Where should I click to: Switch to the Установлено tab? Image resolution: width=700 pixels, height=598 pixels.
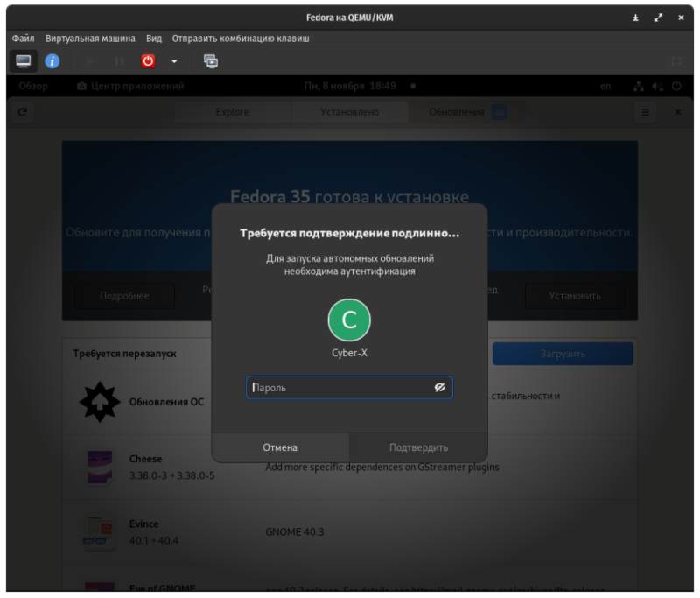(x=349, y=112)
